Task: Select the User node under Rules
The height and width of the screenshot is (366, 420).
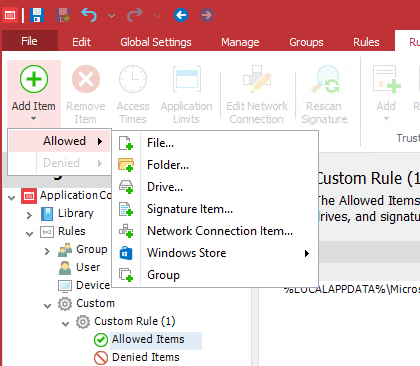Action: (x=88, y=267)
